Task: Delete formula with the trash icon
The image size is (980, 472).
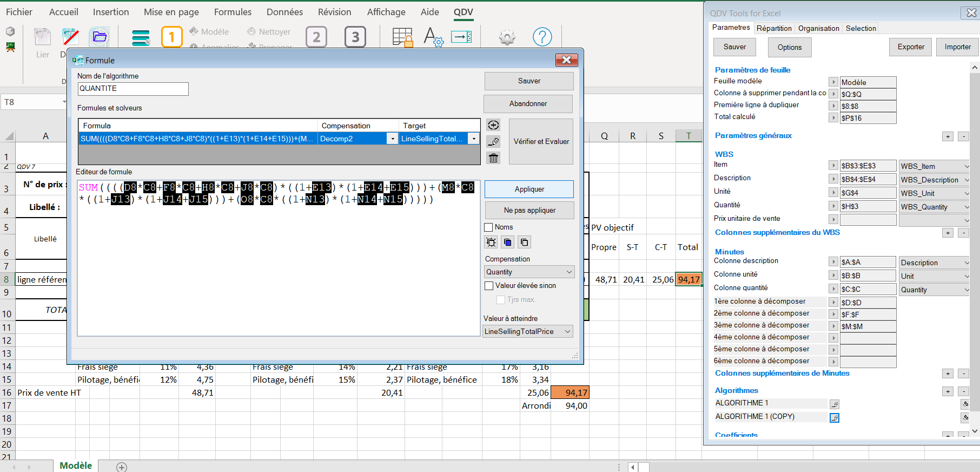Action: [x=493, y=158]
